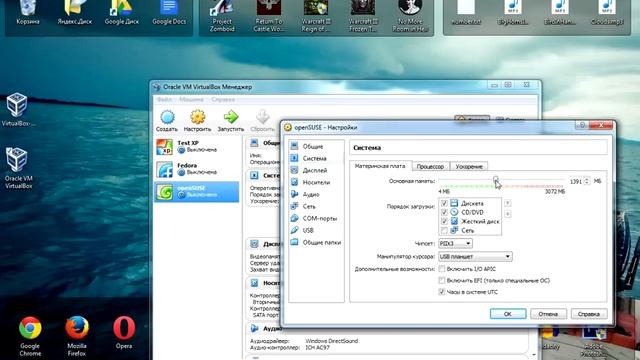
Task: Check Сеть in the boot order list
Action: coord(444,231)
